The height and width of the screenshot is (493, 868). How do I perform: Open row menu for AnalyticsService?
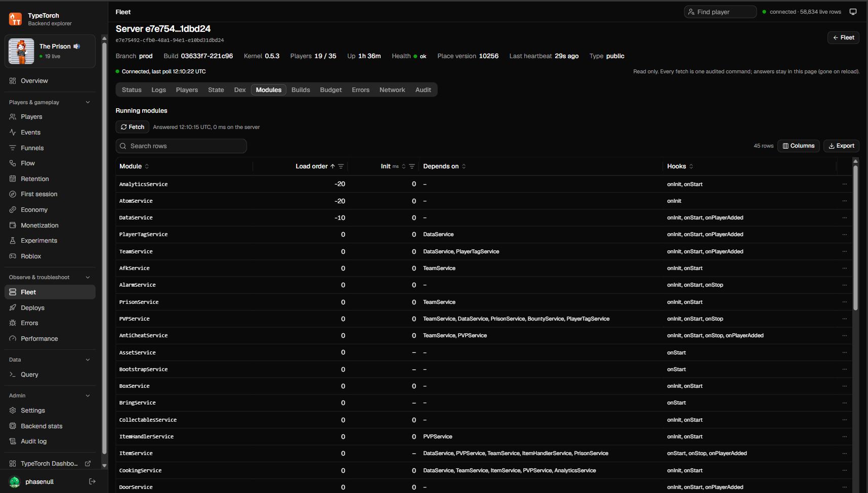tap(844, 184)
